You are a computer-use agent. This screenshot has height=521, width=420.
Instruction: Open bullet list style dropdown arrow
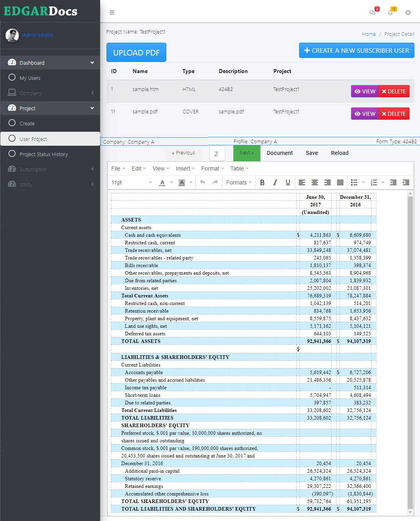coord(363,182)
